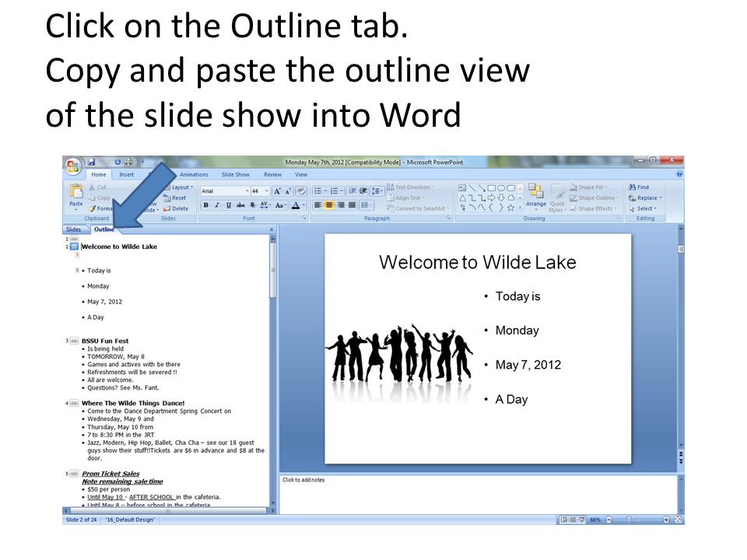747x560 pixels.
Task: Fit slide to current window icon
Action: pos(679,520)
